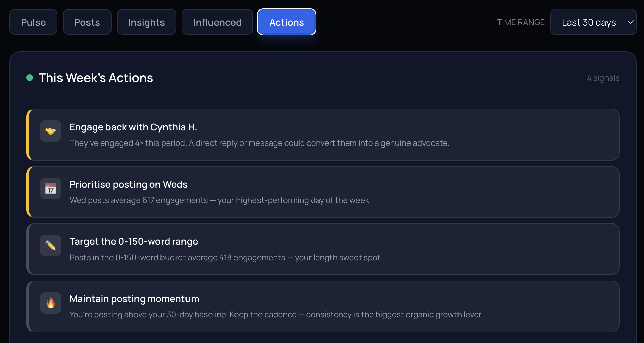Click the green status dot beside This Week's Actions
This screenshot has height=343, width=644.
[30, 78]
